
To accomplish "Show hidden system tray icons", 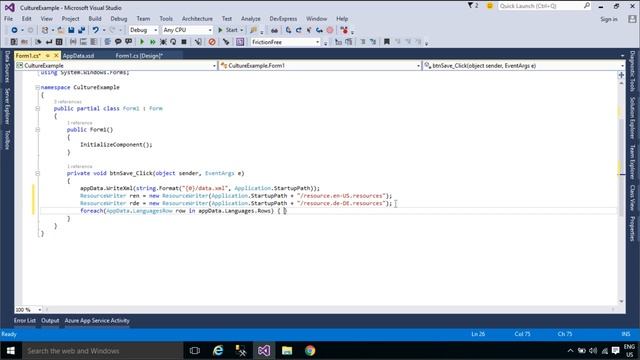I will (570, 351).
